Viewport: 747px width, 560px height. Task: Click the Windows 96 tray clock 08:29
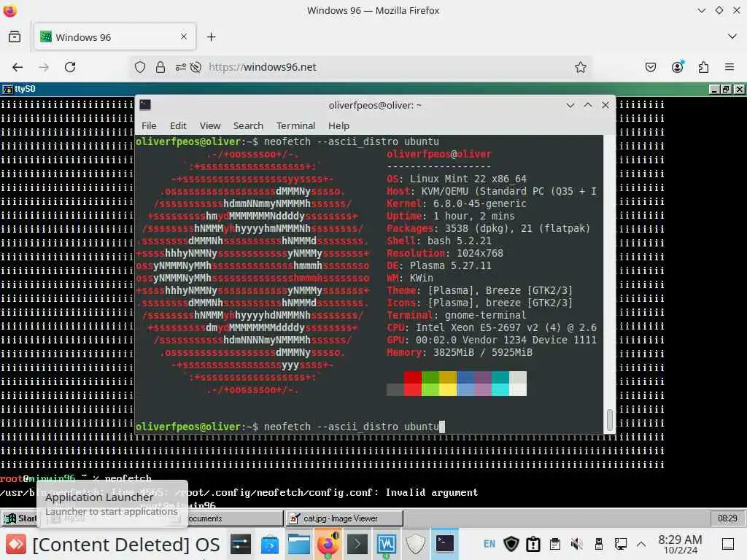click(x=727, y=518)
